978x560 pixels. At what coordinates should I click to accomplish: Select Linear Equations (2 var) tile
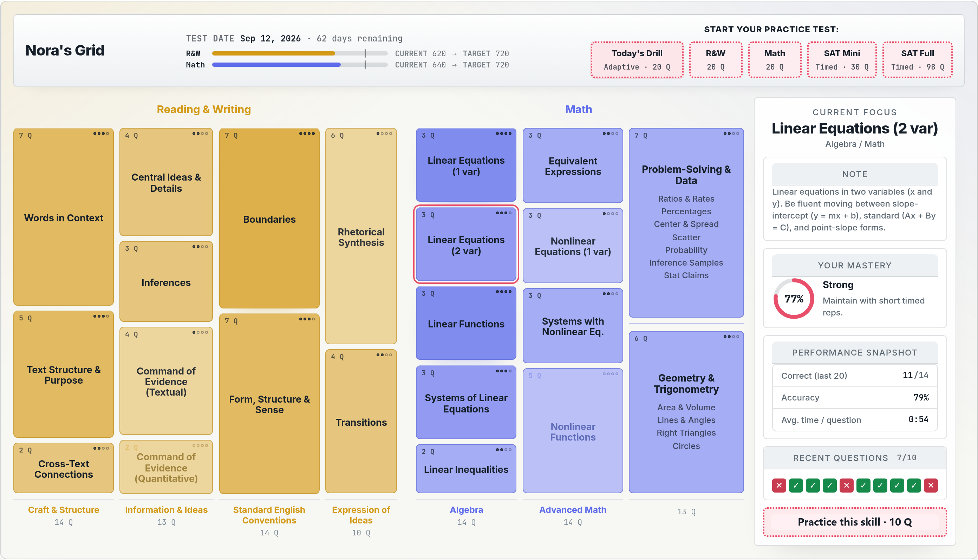point(466,244)
